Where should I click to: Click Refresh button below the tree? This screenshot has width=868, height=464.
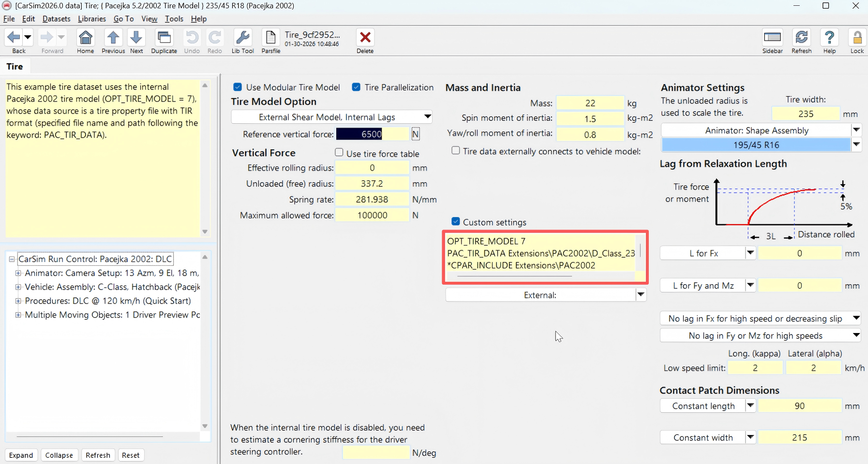(98, 455)
